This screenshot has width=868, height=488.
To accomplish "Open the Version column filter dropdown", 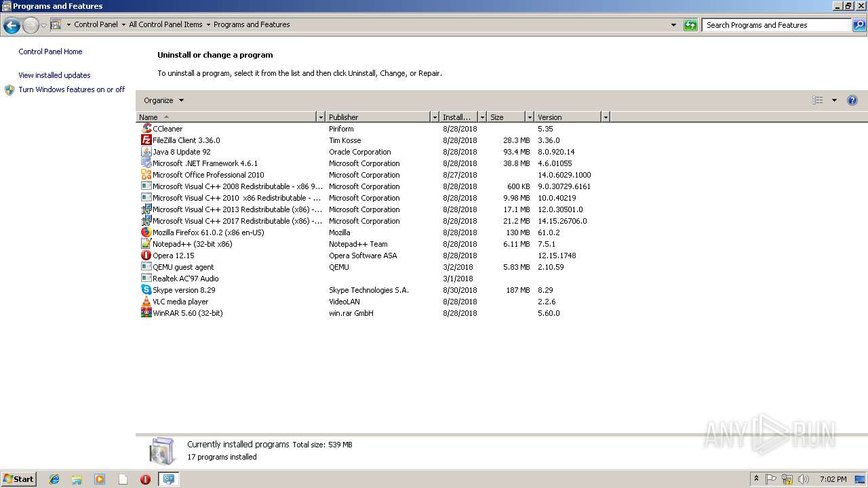I will [606, 117].
